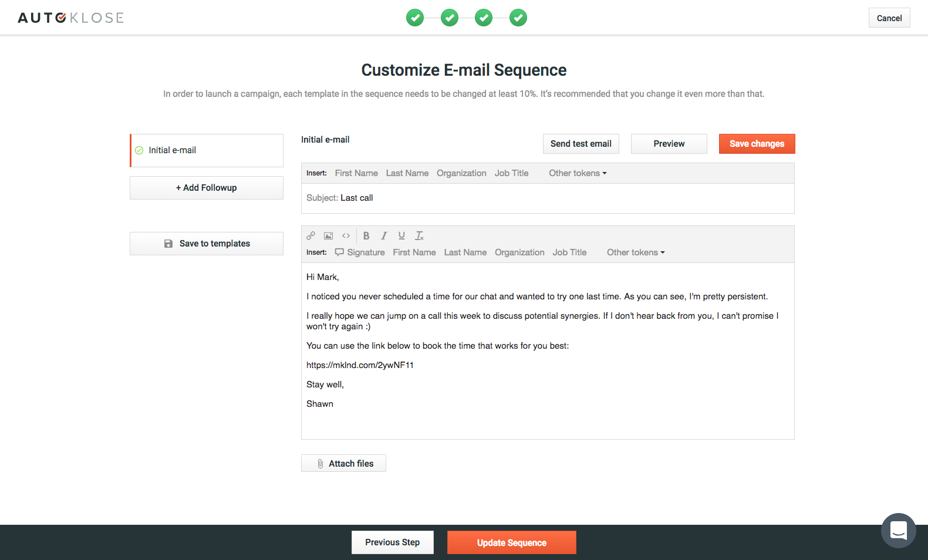
Task: Toggle italic formatting
Action: click(384, 236)
